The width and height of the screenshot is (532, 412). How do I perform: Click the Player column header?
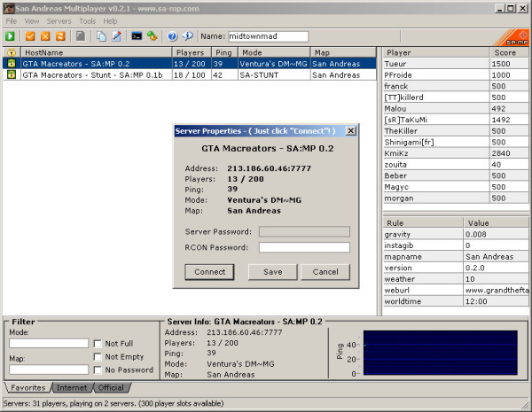tap(436, 52)
